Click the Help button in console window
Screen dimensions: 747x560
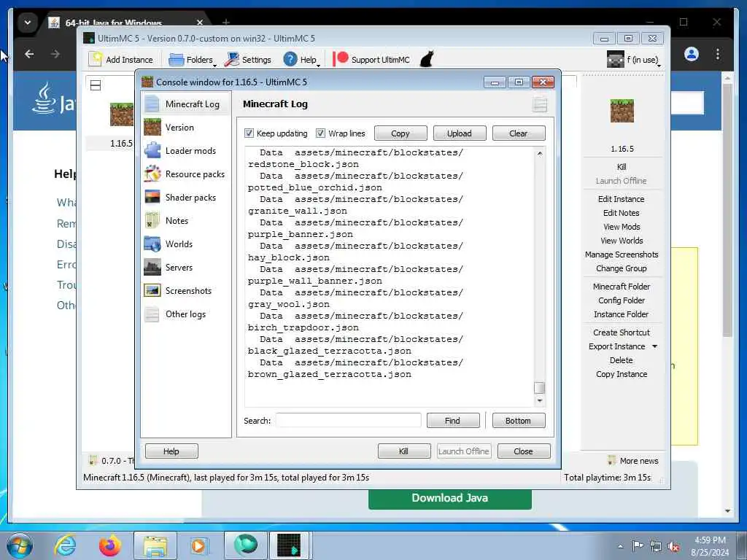171,451
